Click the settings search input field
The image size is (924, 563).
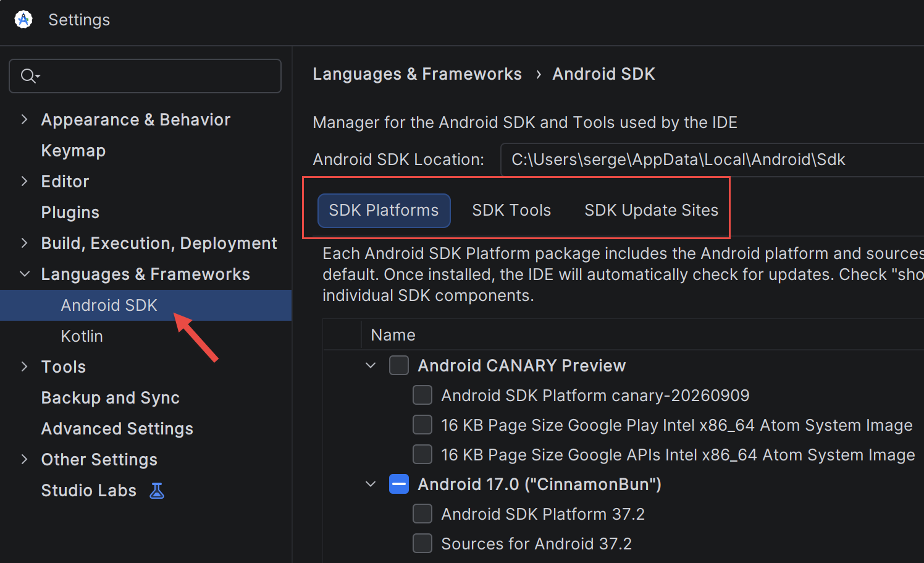(145, 76)
